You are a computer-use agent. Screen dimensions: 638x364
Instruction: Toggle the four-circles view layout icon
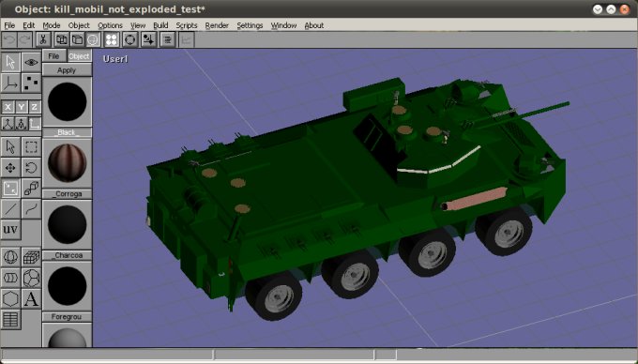(112, 39)
